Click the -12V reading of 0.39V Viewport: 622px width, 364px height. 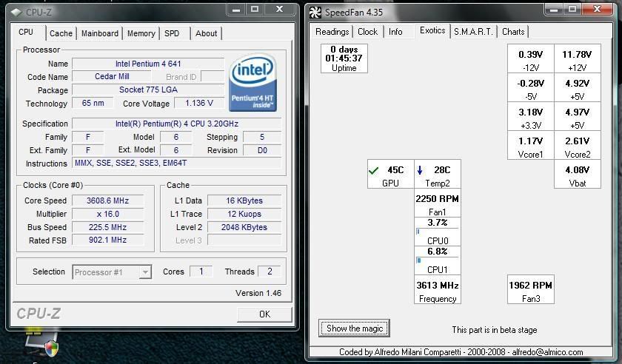point(531,58)
